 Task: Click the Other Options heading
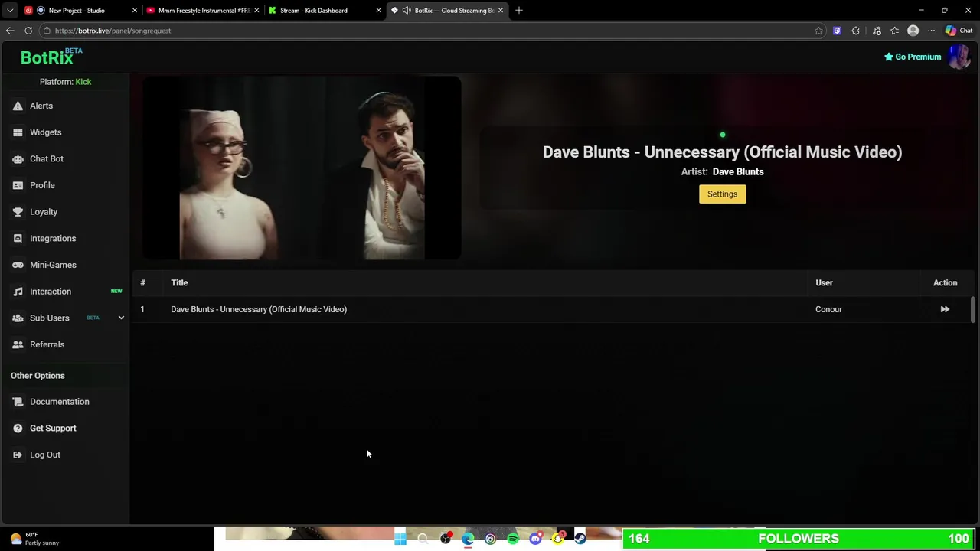coord(38,376)
